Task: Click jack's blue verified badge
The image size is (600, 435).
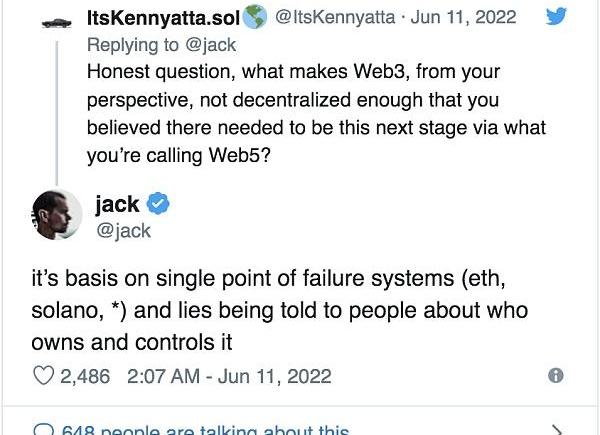Action: 159,205
